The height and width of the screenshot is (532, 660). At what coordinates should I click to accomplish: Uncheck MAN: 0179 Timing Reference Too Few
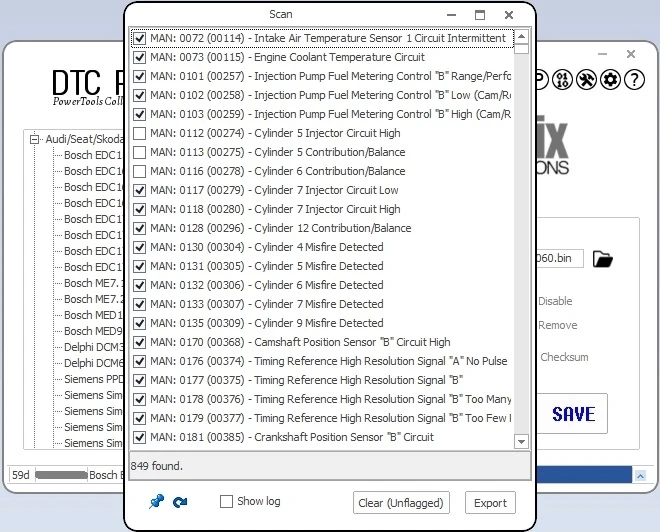click(x=139, y=418)
